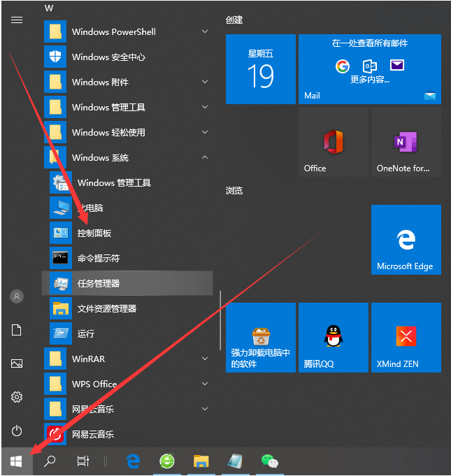
Task: Expand the Windows PowerShell folder
Action: tap(205, 31)
